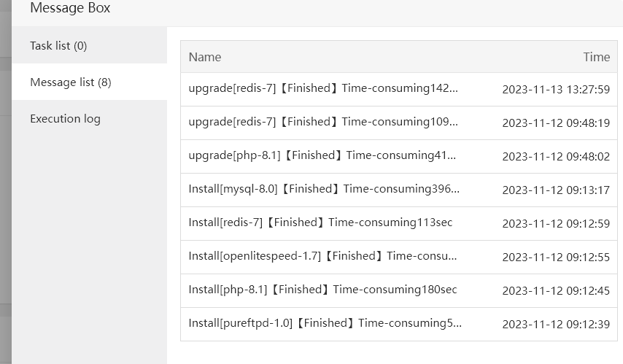The height and width of the screenshot is (364, 623).
Task: Select the upgrade redis-7 message consuming 142
Action: click(x=323, y=89)
